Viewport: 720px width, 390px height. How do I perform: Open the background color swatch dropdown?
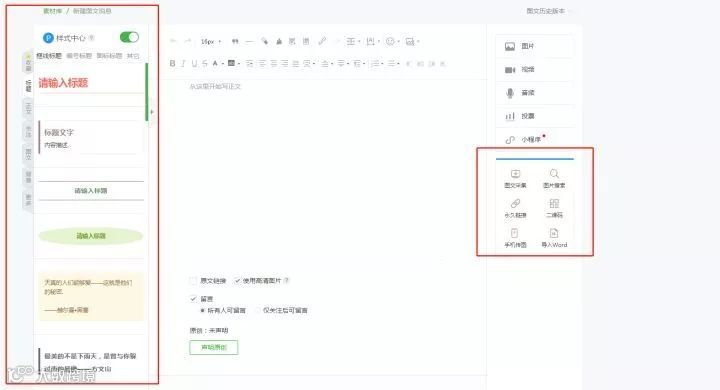click(x=234, y=63)
